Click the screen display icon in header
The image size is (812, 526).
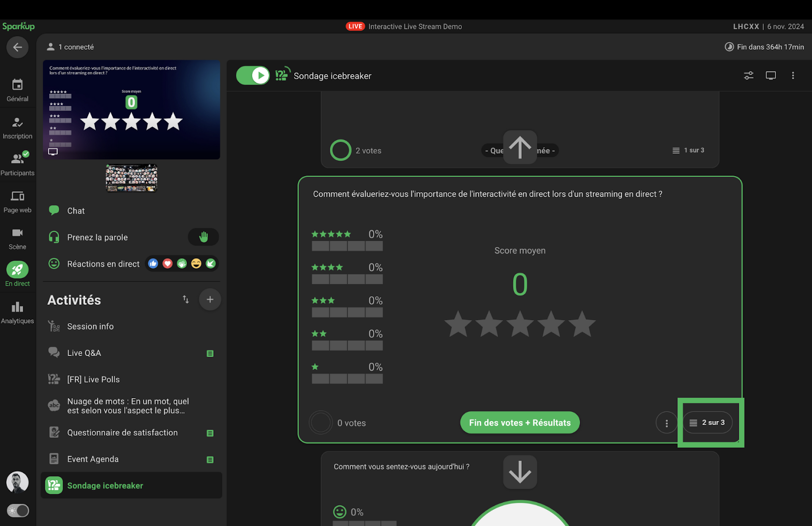[x=770, y=76]
